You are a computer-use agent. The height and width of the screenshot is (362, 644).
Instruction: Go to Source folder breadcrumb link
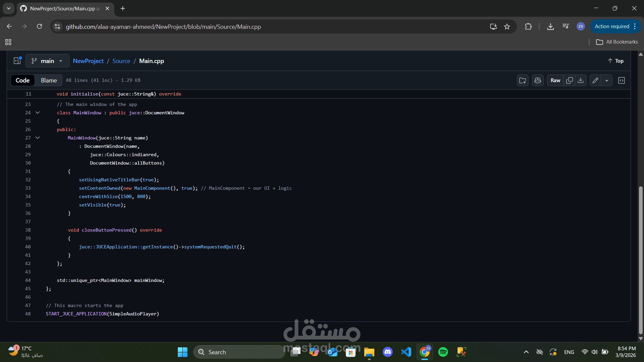pos(121,61)
